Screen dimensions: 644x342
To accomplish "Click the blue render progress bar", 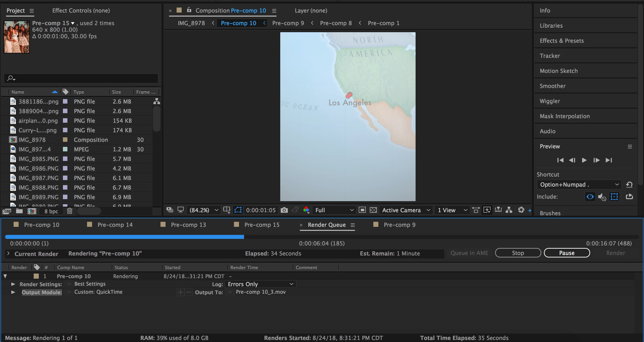I will tap(125, 237).
